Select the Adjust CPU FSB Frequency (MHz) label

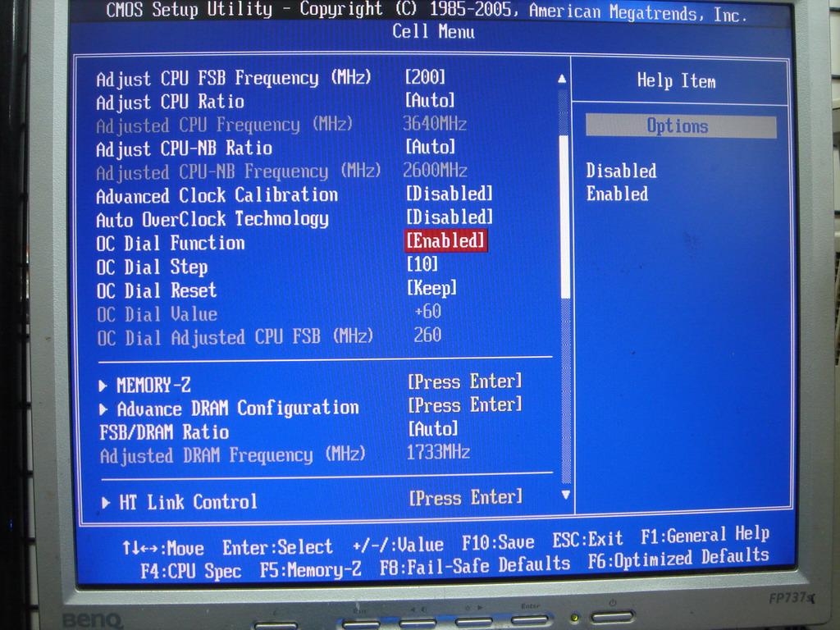tap(234, 79)
